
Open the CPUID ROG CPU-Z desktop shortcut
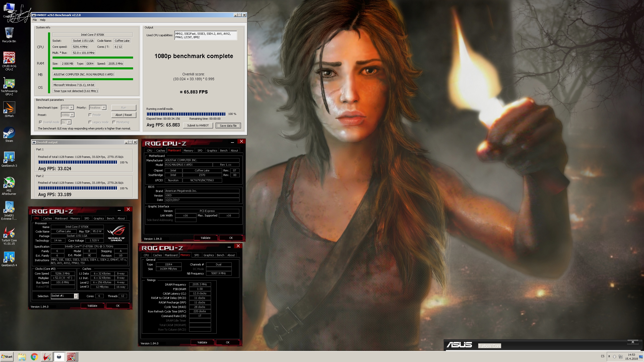pos(9,61)
